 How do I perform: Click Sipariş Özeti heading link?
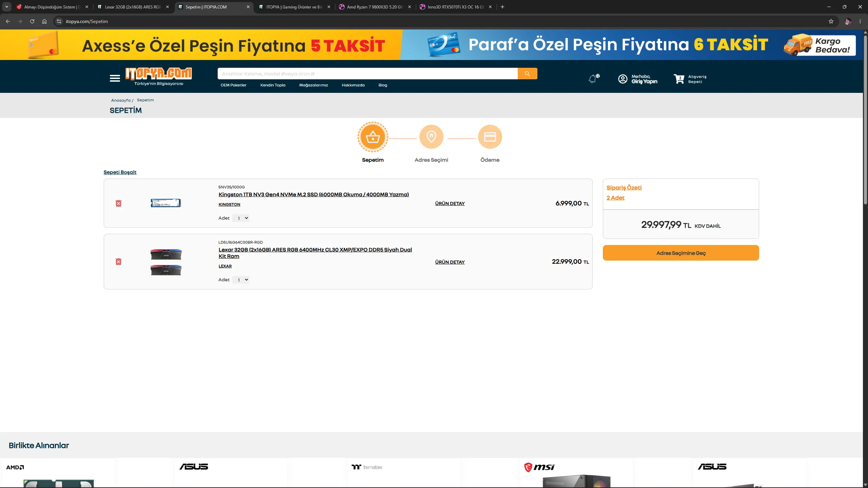pyautogui.click(x=624, y=187)
